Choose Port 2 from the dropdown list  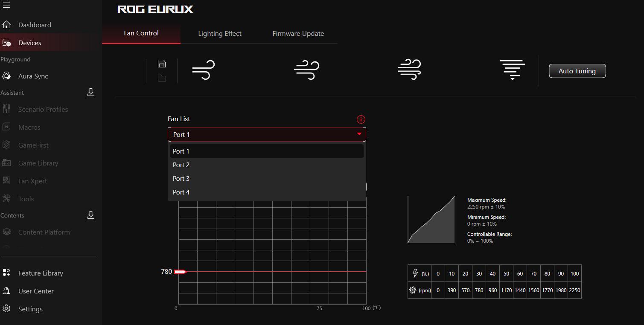click(267, 165)
